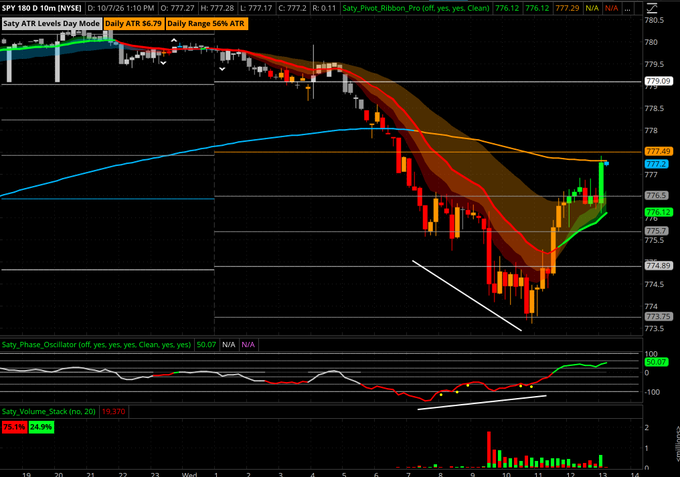Click the Daily Range 56% ATR label
The image size is (680, 477).
tap(206, 23)
